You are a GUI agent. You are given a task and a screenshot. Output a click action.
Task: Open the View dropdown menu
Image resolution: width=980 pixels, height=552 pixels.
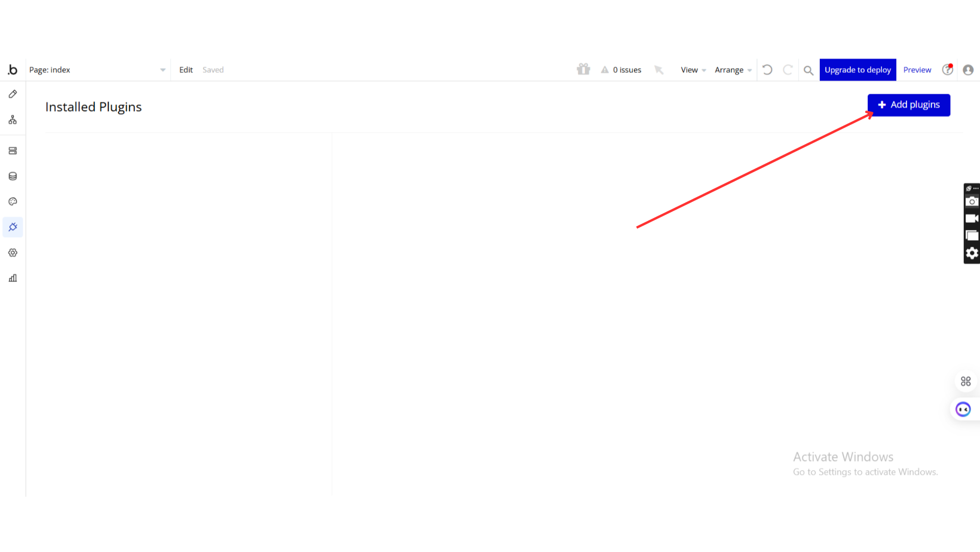click(693, 70)
